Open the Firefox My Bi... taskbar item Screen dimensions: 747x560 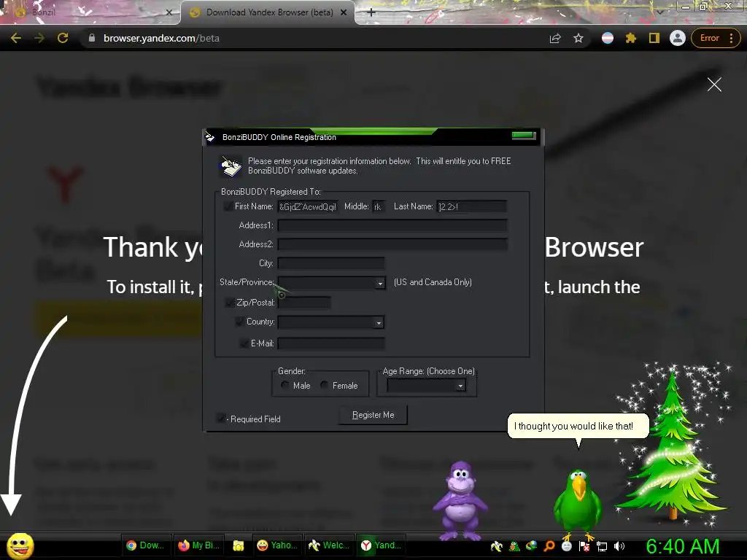(x=198, y=545)
